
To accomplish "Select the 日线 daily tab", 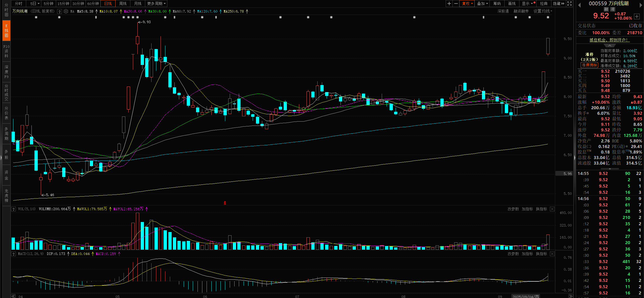I will click(108, 4).
